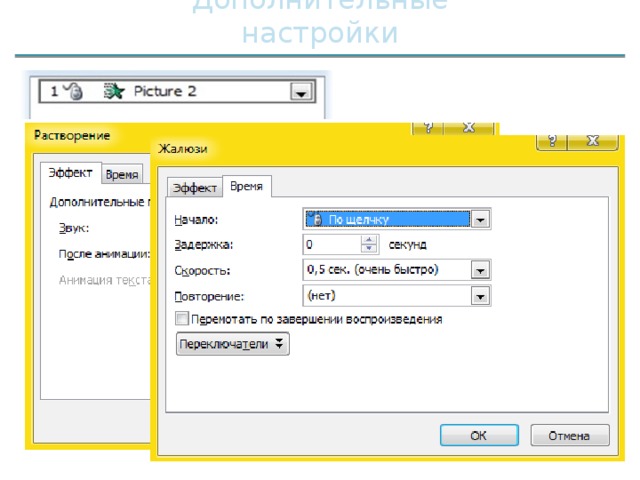Viewport: 640px width, 480px height.
Task: Enable Перемотать по завершении воспроизведения checkbox
Action: click(x=182, y=318)
